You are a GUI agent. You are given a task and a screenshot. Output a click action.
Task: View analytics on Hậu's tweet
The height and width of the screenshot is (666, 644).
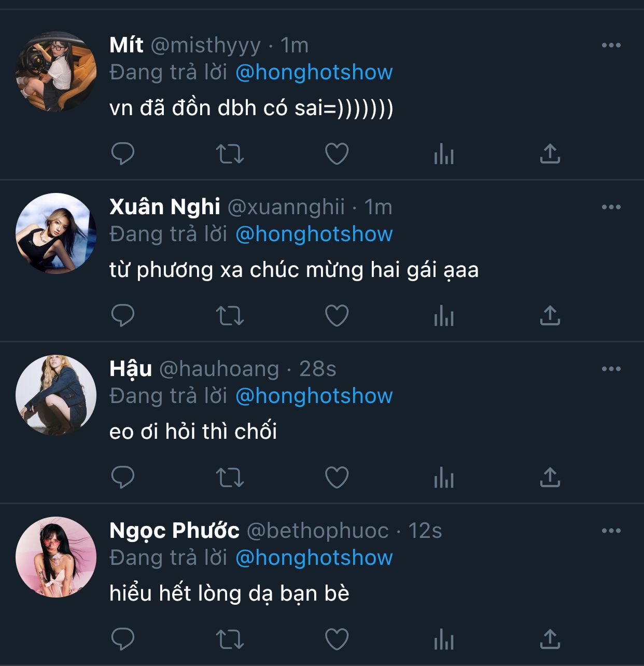[x=444, y=478]
